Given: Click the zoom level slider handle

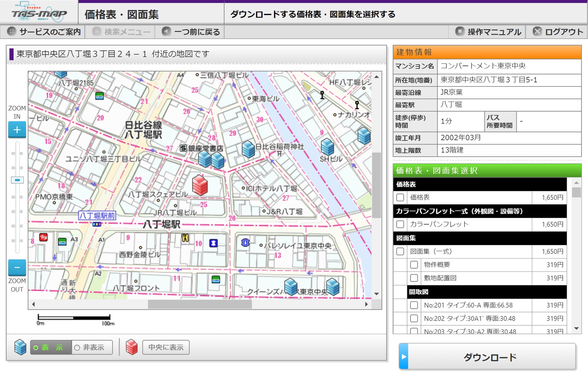Looking at the screenshot, I should pos(17,180).
